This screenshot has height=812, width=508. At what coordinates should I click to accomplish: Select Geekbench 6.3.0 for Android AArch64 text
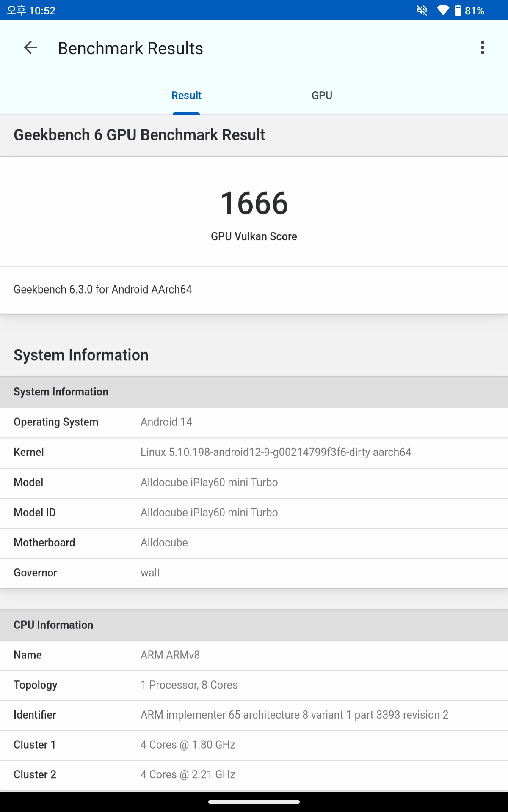click(103, 290)
